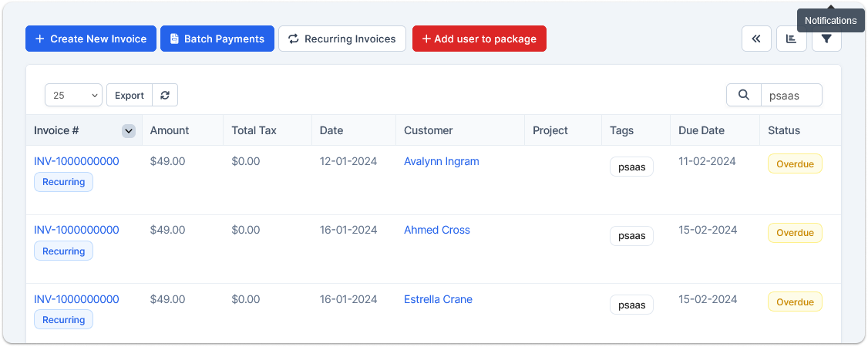Open Recurring Invoices
The width and height of the screenshot is (868, 347).
pyautogui.click(x=341, y=39)
